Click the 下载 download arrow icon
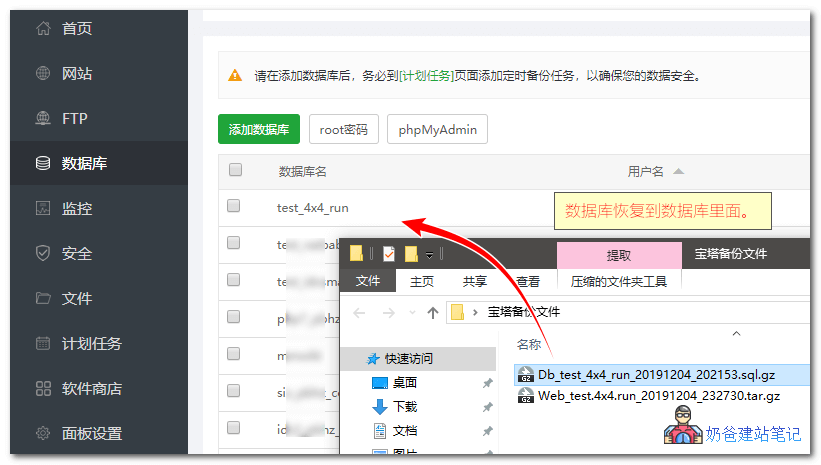Screen dimensions: 821x465 [380, 407]
